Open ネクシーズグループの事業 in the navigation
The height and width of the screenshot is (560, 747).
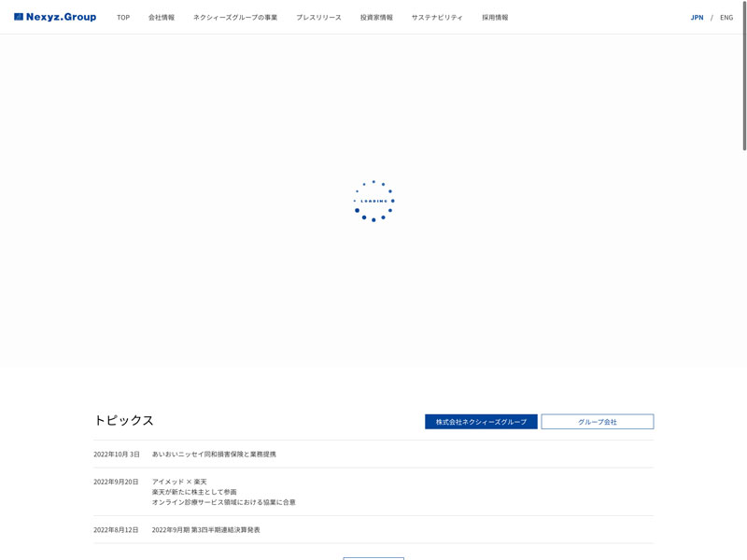235,18
